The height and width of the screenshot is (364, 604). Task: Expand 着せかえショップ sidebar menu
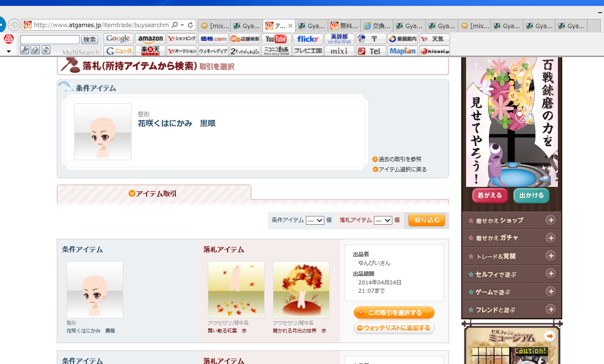point(551,220)
